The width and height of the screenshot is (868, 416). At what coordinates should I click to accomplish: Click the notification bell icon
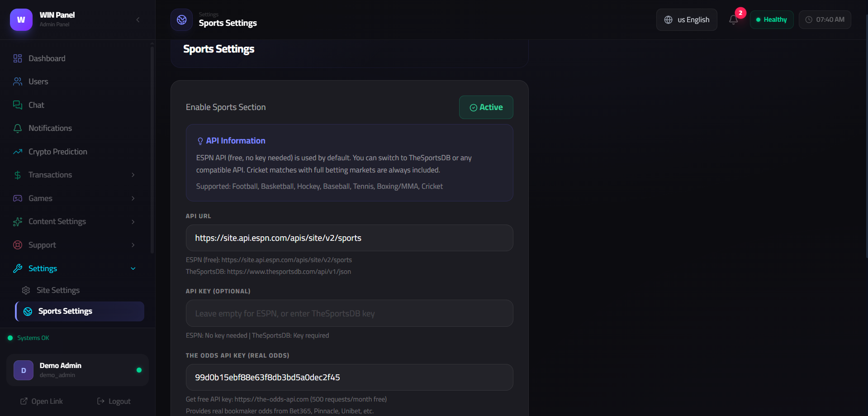(x=733, y=19)
